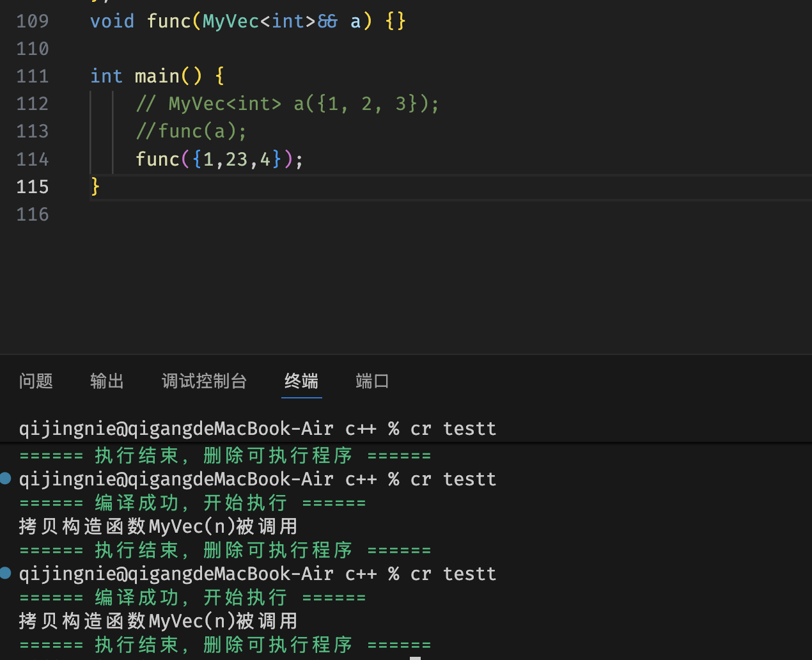Click line number 111 in gutter

pos(33,76)
